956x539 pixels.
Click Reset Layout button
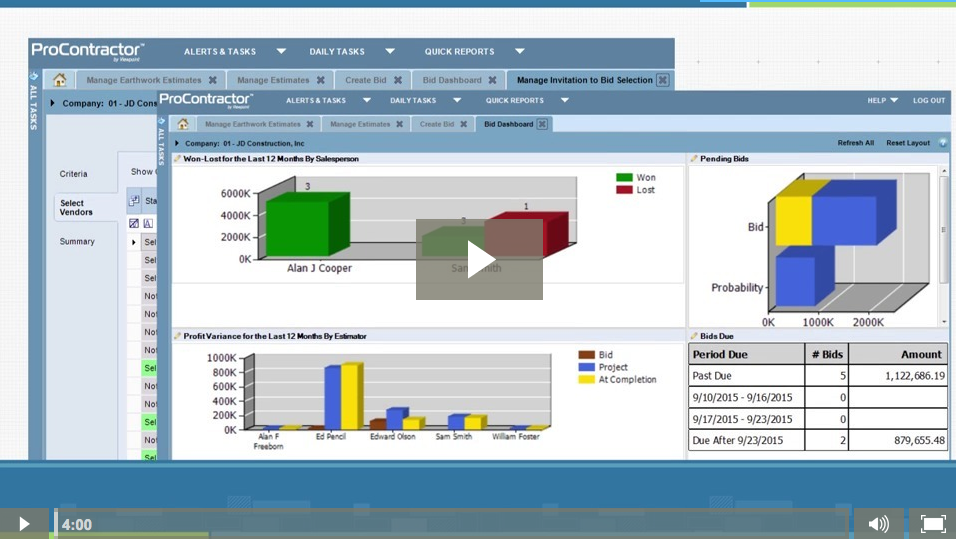click(x=908, y=143)
